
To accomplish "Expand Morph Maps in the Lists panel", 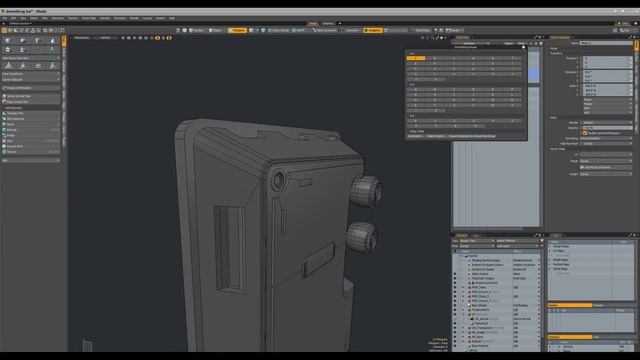I will point(550,260).
